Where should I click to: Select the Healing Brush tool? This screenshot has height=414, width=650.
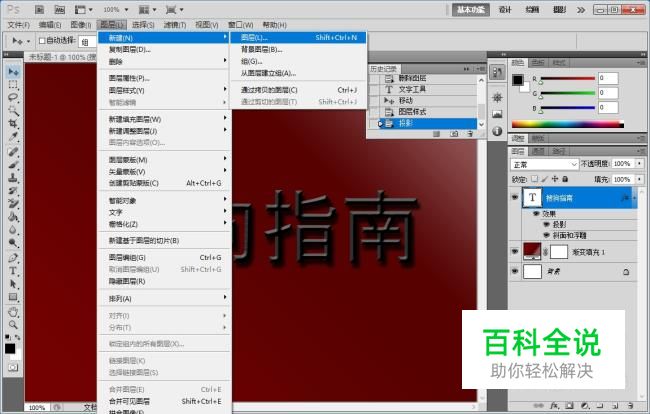13,152
